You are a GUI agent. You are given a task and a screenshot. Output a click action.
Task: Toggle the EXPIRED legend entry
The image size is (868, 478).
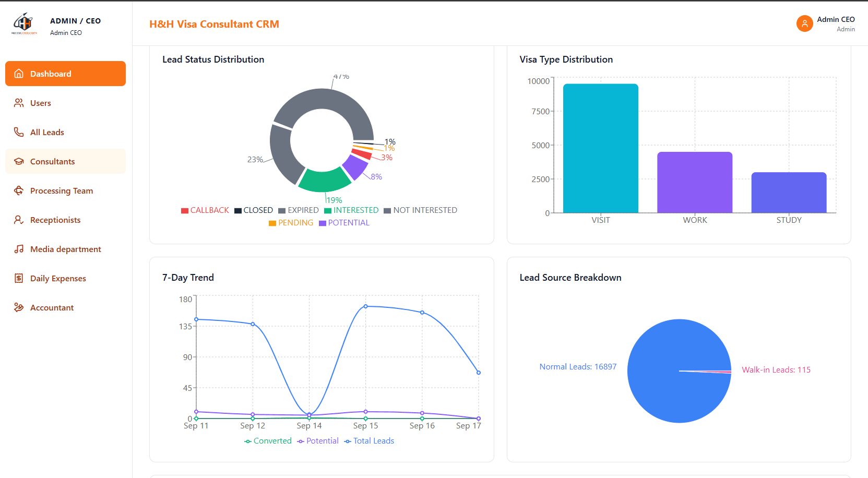(x=299, y=210)
